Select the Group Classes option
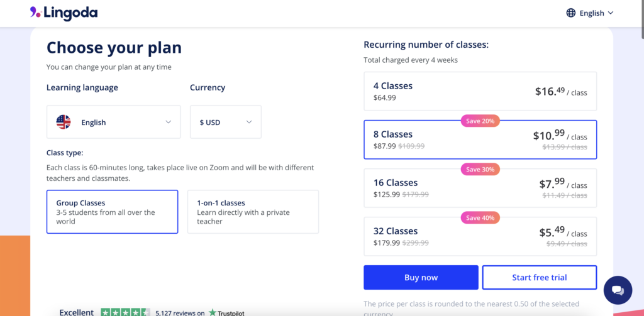The height and width of the screenshot is (316, 644). click(112, 212)
